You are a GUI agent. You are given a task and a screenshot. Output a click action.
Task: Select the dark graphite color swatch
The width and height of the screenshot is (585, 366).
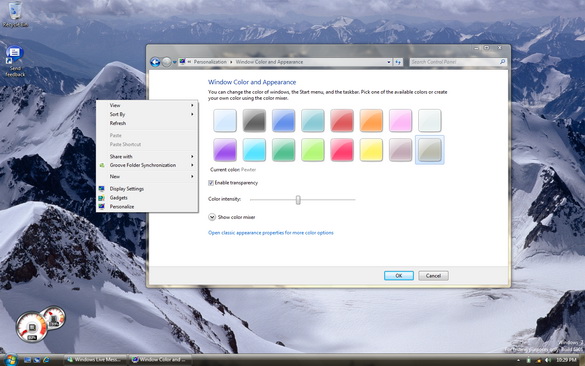pos(254,121)
